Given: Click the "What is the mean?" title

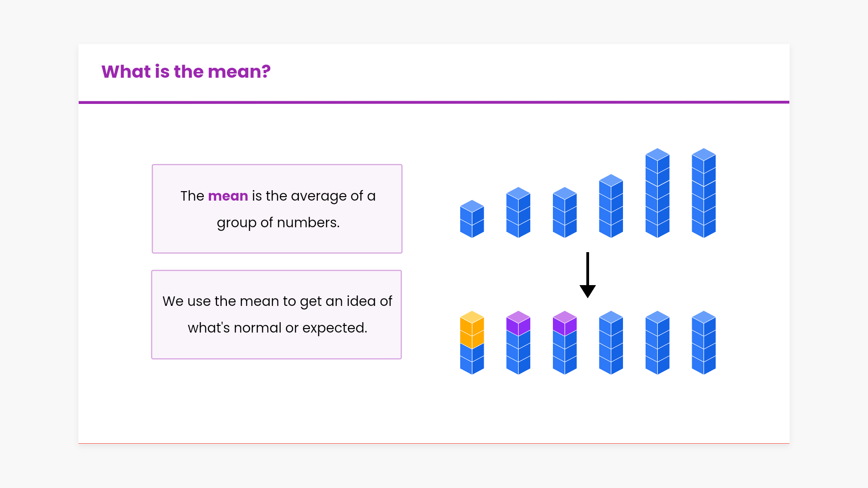Looking at the screenshot, I should coord(186,72).
